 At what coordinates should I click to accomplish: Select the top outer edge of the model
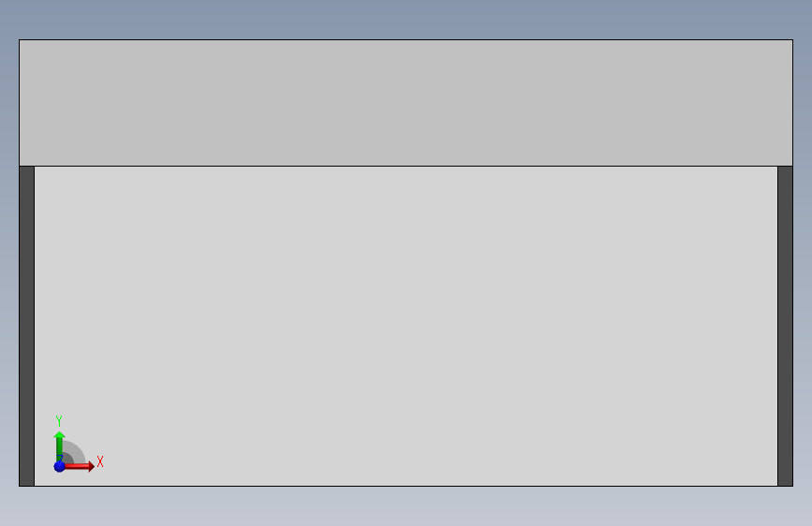point(406,40)
